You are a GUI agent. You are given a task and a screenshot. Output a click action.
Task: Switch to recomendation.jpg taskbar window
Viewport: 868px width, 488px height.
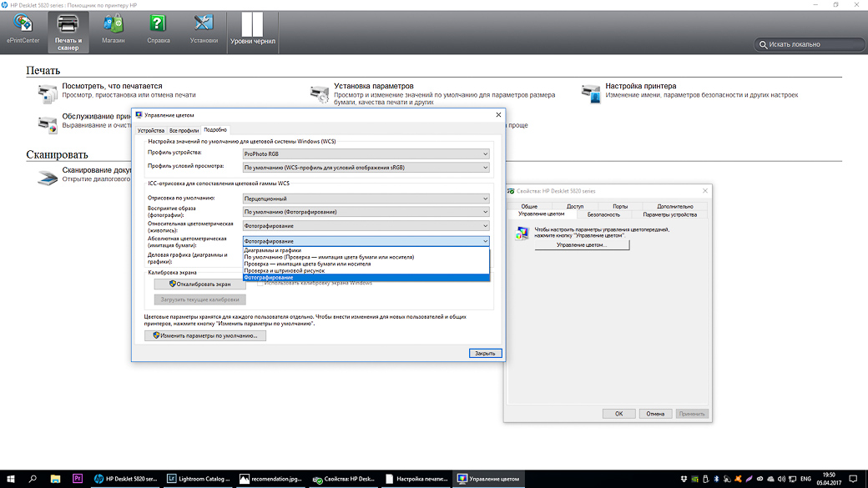pos(271,479)
